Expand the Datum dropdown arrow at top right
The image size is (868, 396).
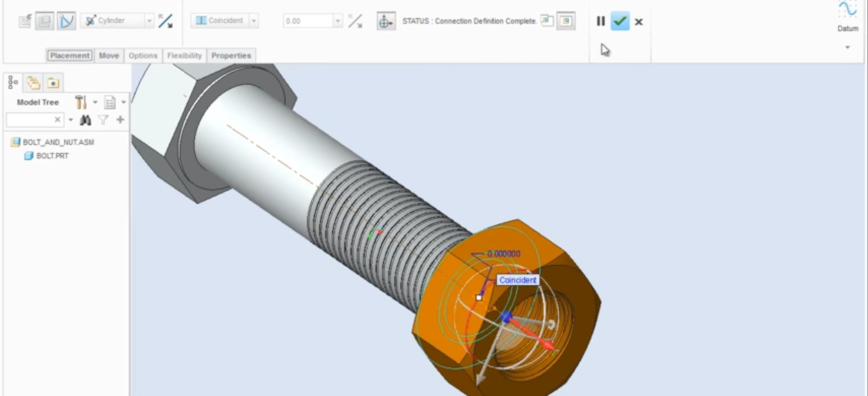pos(848,47)
